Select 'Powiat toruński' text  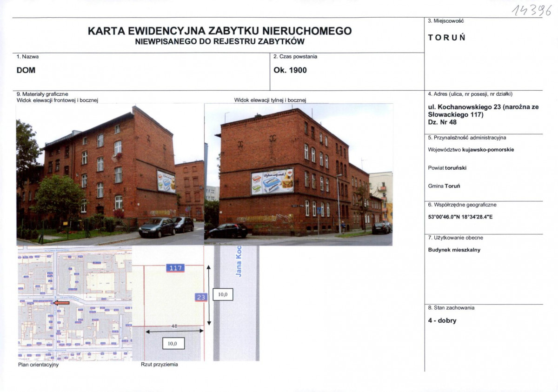(x=447, y=168)
